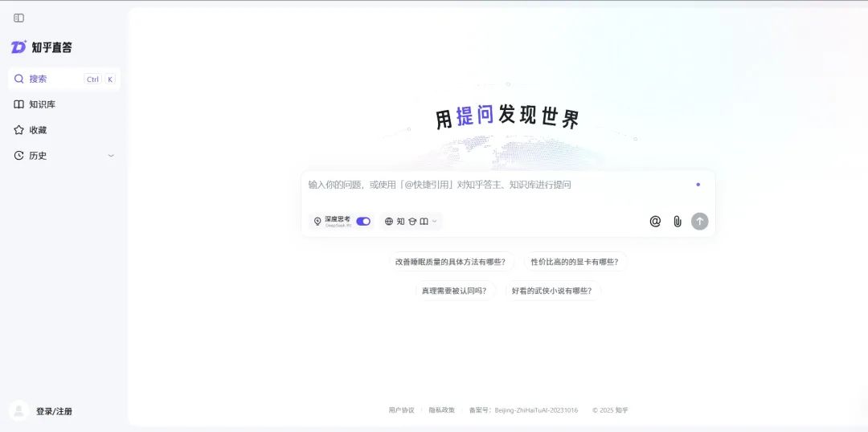
Task: Choose suggestion 改善睡眠质量的具体方法有哪些?
Action: 450,262
